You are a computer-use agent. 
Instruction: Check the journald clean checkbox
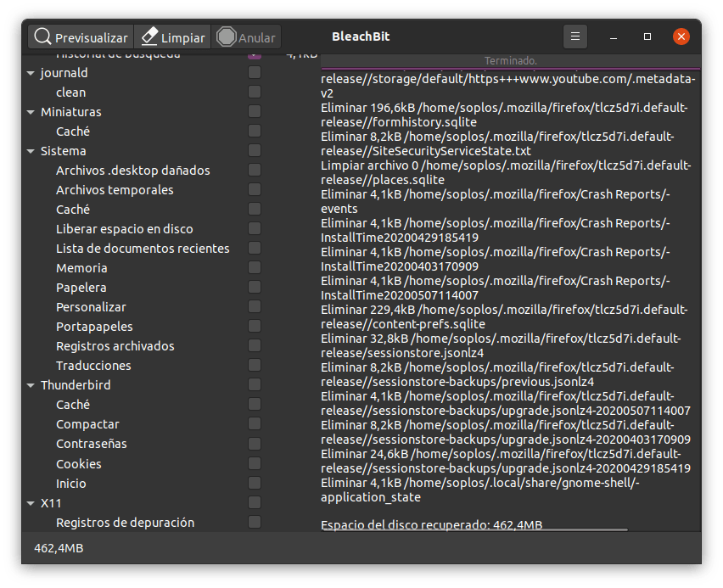coord(255,92)
